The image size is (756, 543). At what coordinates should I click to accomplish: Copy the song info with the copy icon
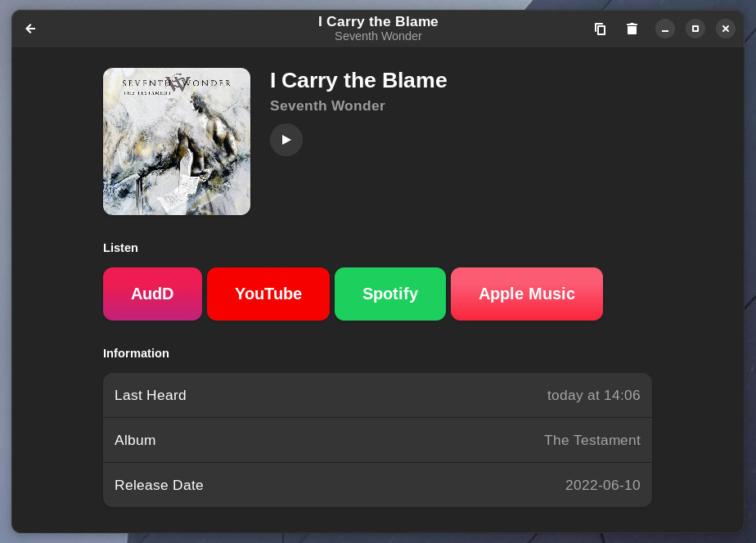point(600,29)
